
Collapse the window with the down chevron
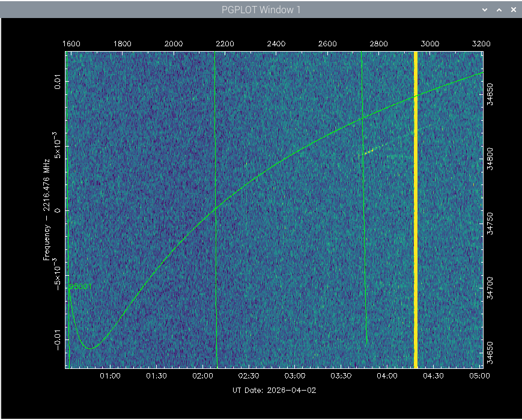coord(484,10)
